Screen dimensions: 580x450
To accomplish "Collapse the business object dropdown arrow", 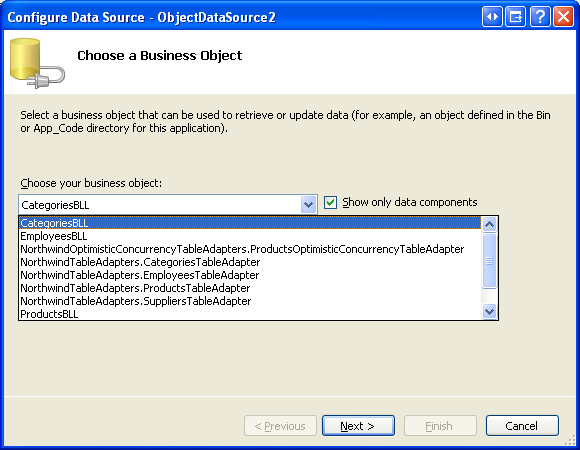I will (308, 204).
